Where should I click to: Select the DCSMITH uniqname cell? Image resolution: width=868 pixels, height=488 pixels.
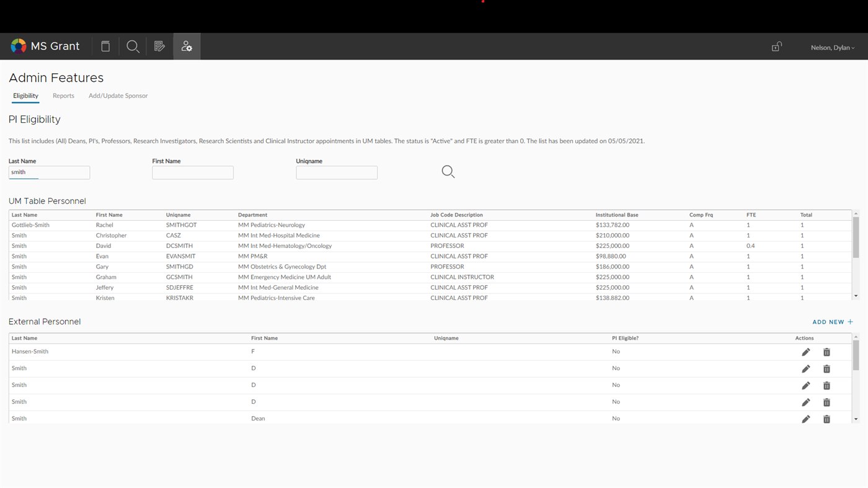179,246
